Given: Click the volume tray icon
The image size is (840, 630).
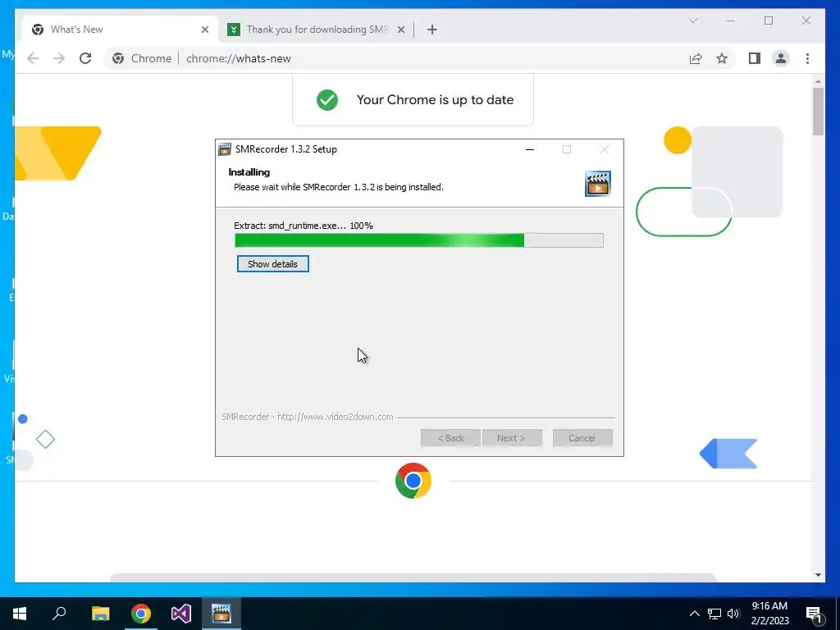Looking at the screenshot, I should [x=733, y=614].
